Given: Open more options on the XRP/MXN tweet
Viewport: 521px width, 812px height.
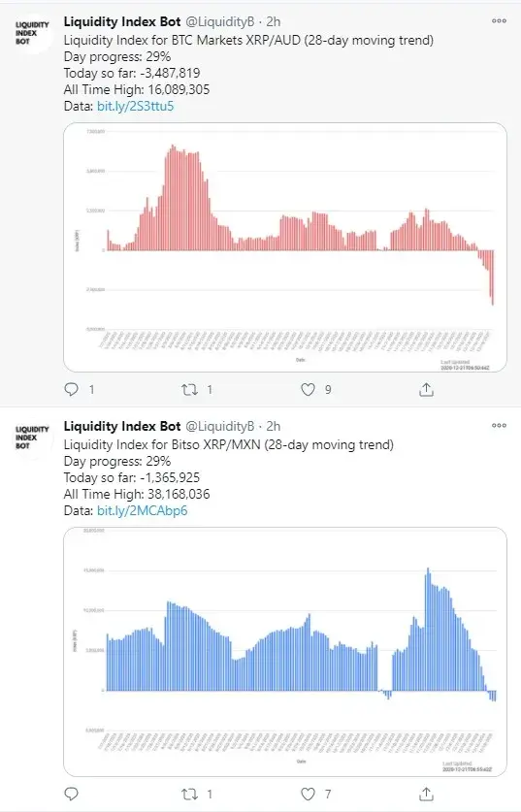Looking at the screenshot, I should [x=500, y=426].
